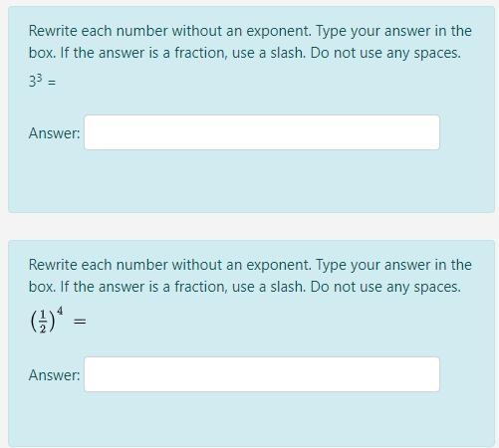
Task: Click the equals sign after 3³
Action: 52,82
